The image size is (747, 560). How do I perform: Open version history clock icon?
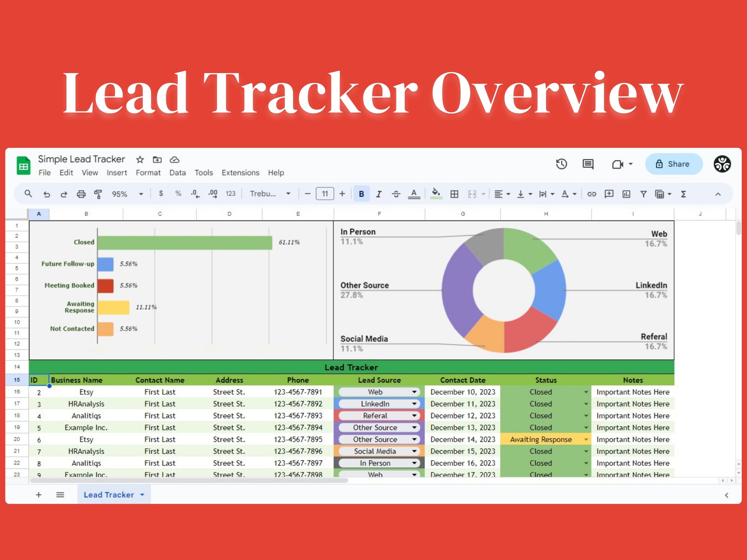(561, 164)
